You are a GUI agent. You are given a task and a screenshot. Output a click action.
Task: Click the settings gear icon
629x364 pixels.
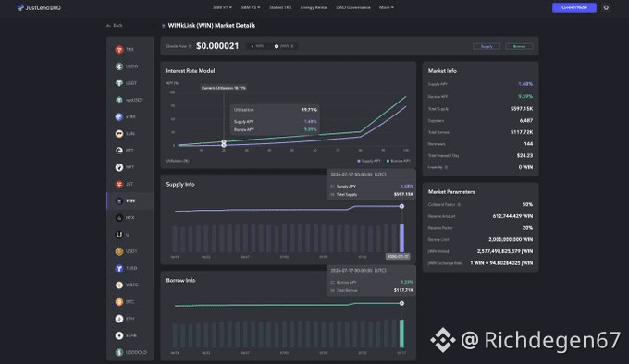click(x=606, y=7)
